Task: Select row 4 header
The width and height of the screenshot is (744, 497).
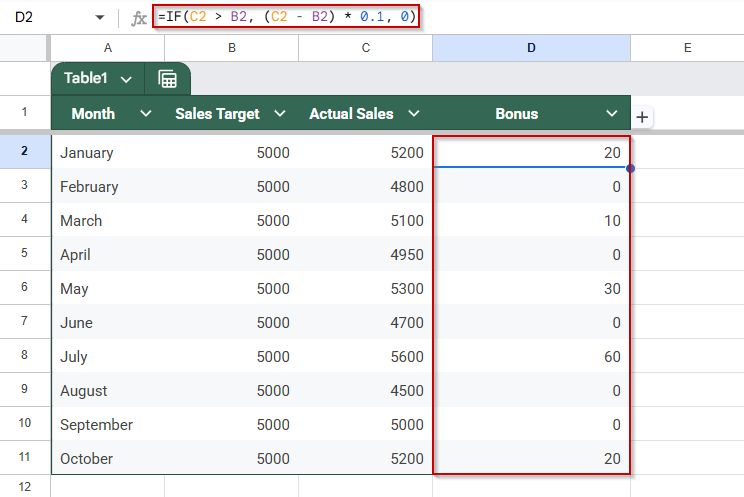Action: (x=24, y=220)
